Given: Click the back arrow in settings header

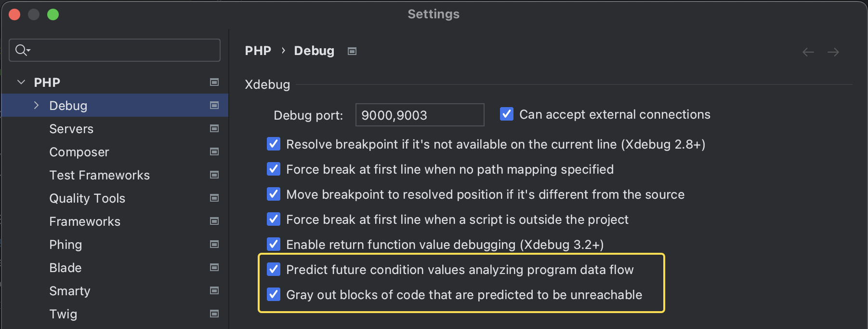Looking at the screenshot, I should pyautogui.click(x=808, y=52).
